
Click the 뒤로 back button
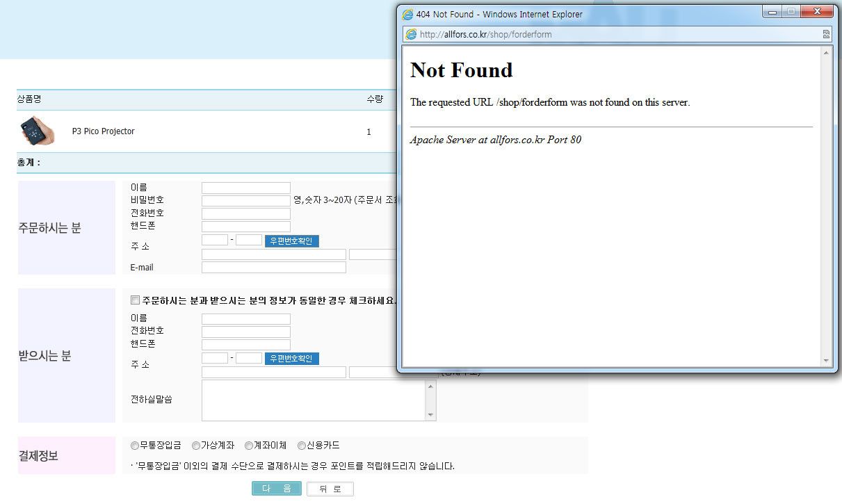point(330,489)
